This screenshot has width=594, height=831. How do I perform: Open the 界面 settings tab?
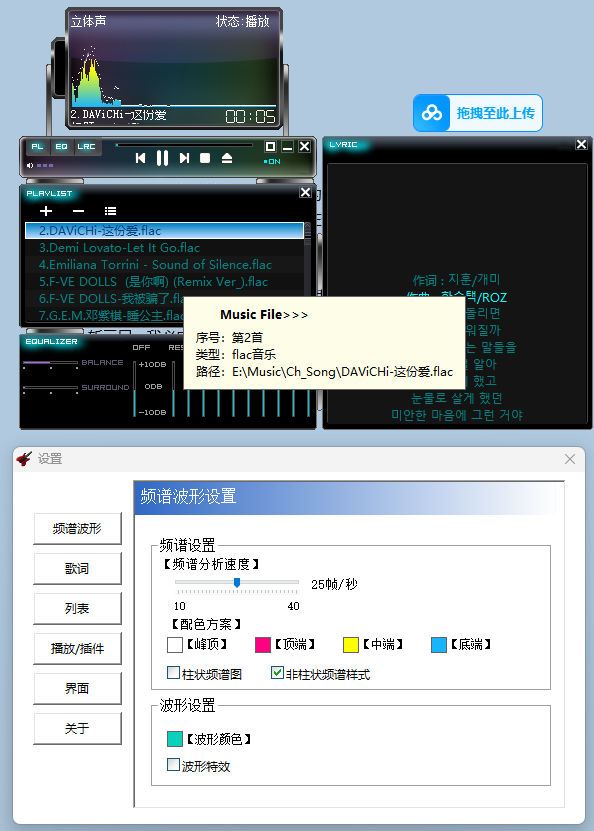[77, 688]
